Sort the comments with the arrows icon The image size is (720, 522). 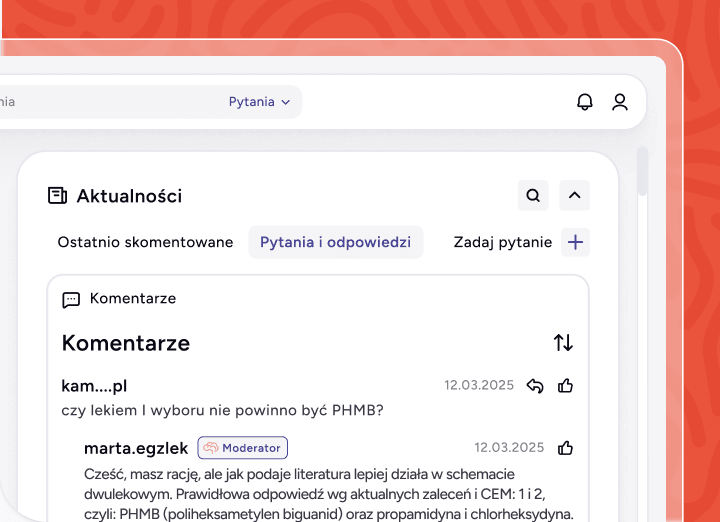[563, 342]
